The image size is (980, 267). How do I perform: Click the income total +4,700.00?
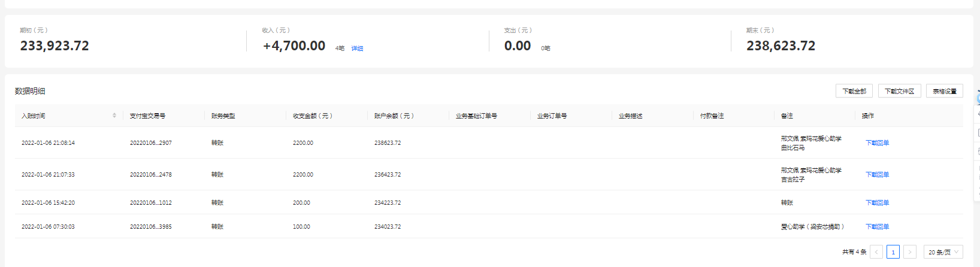(294, 45)
